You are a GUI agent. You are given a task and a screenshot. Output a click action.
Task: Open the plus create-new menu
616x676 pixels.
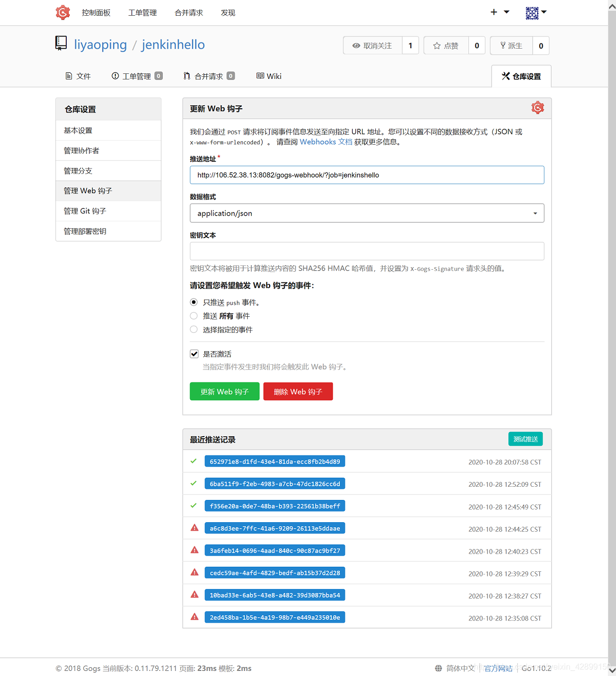[x=500, y=12]
